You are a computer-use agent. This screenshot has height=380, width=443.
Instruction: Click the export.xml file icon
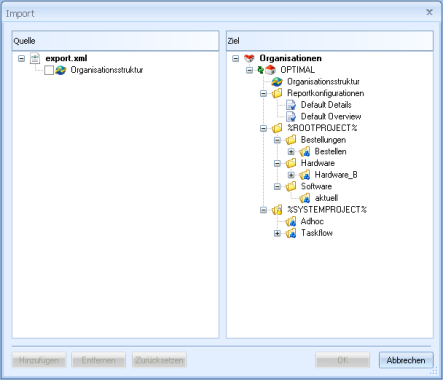pos(35,58)
